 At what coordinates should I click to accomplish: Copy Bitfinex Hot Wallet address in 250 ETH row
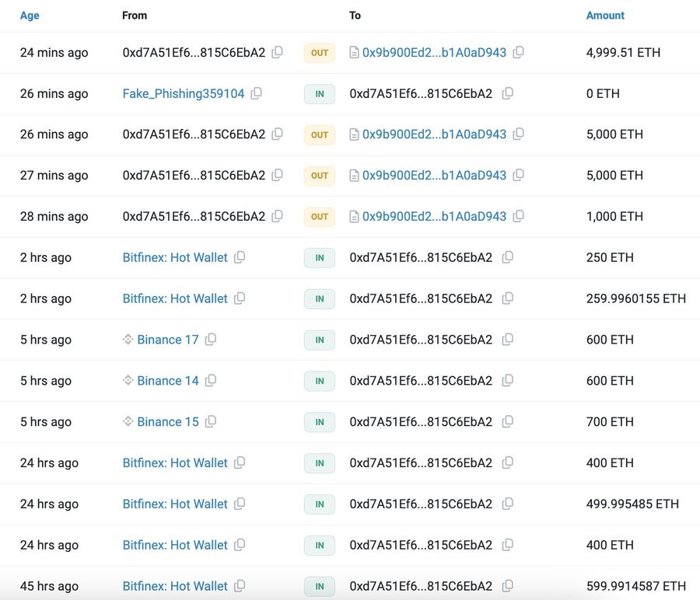click(240, 257)
